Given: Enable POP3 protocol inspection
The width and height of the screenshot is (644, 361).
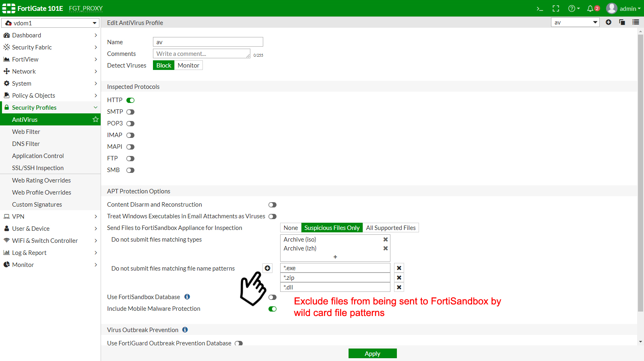Looking at the screenshot, I should coord(130,123).
